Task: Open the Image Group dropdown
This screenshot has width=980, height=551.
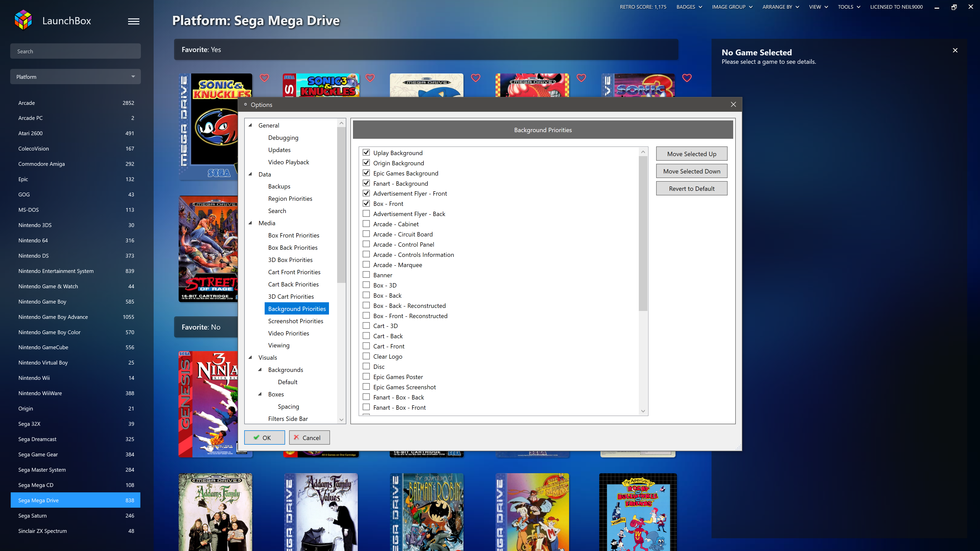Action: point(732,7)
